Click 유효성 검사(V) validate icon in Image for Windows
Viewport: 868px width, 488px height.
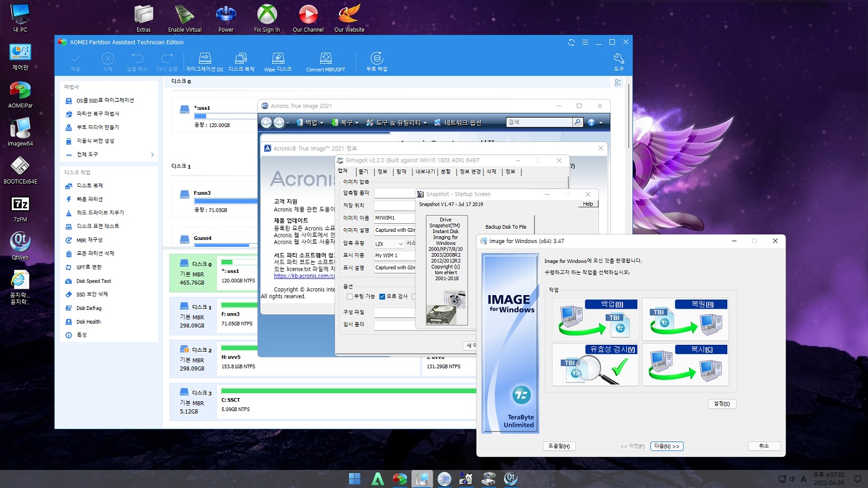pyautogui.click(x=595, y=365)
